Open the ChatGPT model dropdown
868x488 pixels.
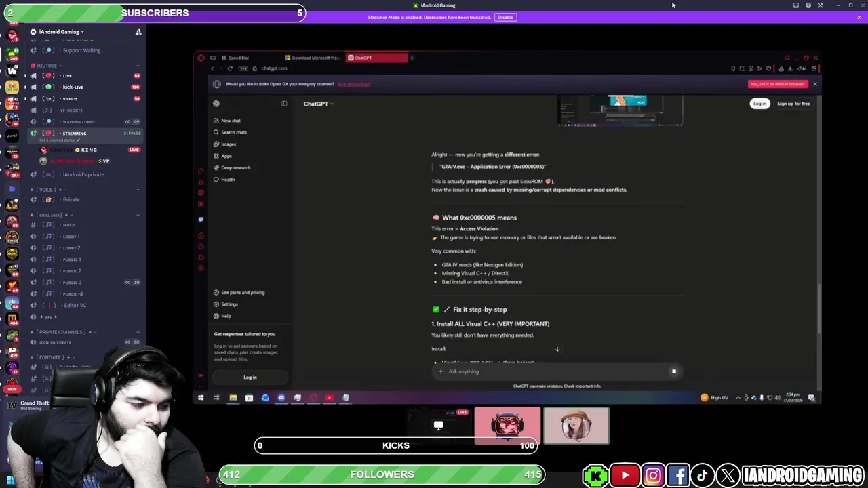click(318, 104)
